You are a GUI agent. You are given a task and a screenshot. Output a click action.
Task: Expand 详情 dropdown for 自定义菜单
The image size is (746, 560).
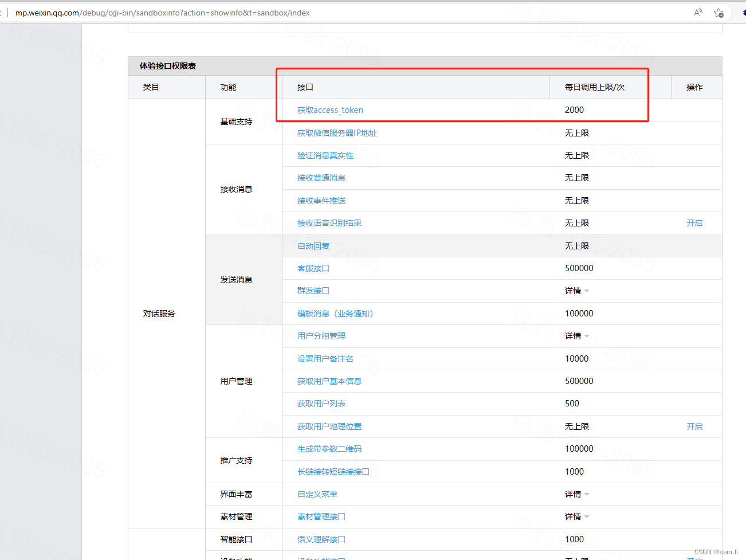[577, 494]
